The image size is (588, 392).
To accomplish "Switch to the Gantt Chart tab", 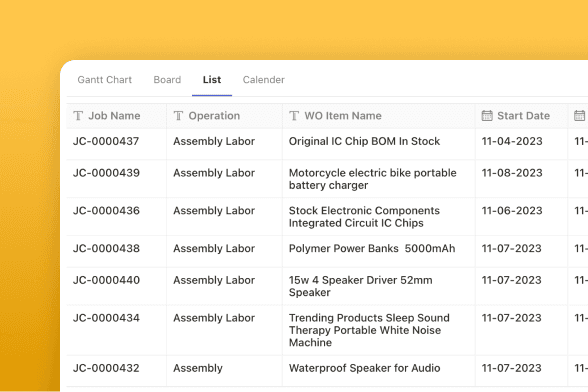I will 105,80.
